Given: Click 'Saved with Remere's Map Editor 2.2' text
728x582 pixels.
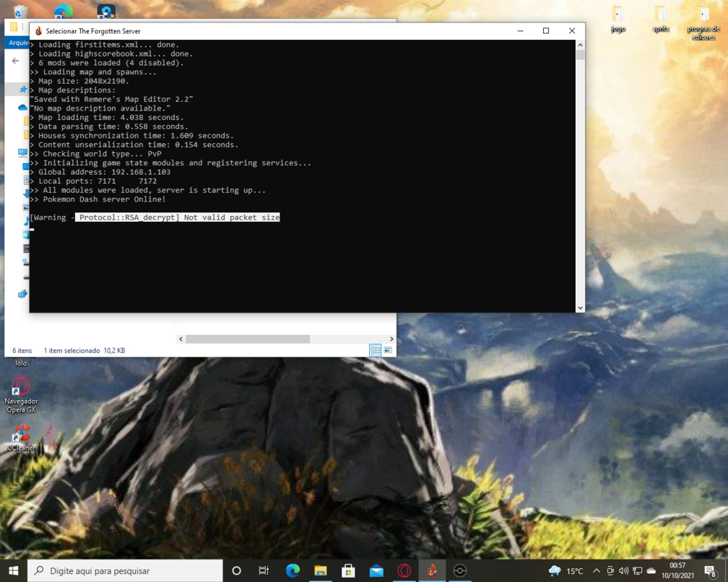Looking at the screenshot, I should click(111, 99).
